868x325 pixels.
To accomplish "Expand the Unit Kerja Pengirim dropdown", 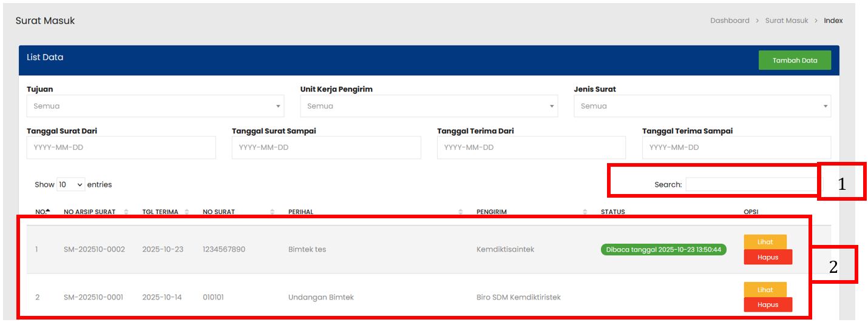I will click(x=429, y=106).
